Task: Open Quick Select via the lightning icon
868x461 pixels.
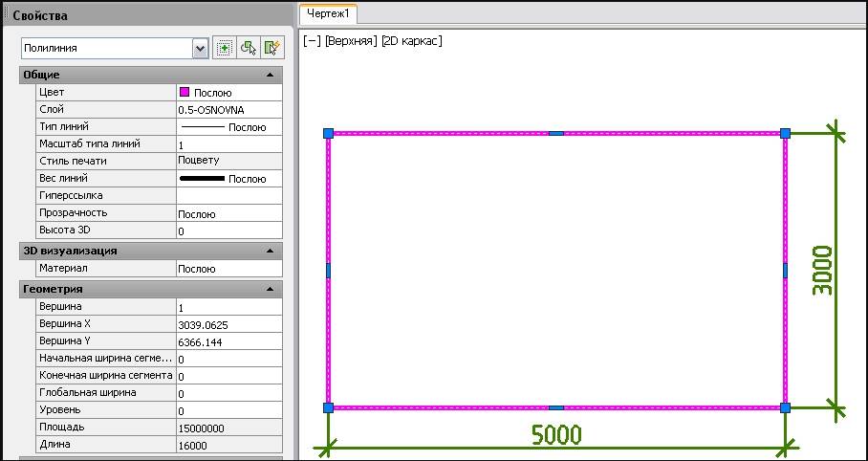Action: [271, 48]
